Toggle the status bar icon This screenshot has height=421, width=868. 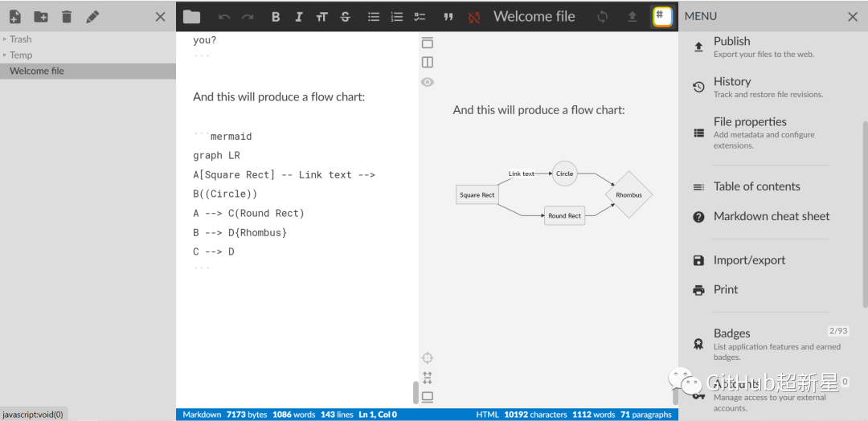point(428,397)
